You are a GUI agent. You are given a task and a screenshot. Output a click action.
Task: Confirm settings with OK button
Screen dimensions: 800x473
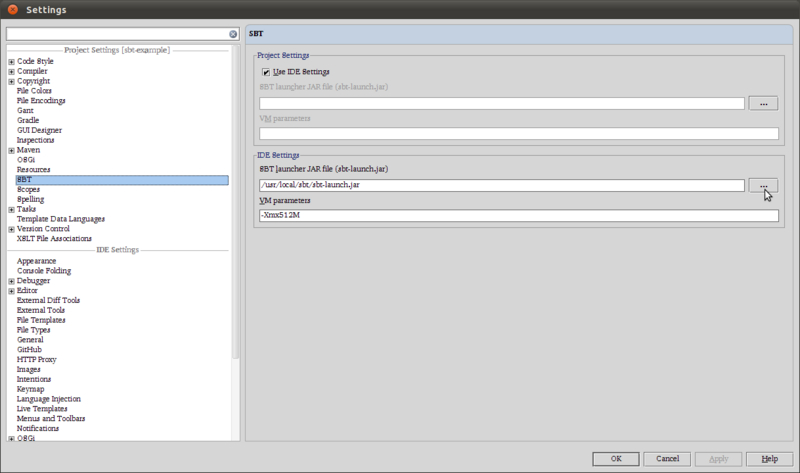(x=616, y=459)
